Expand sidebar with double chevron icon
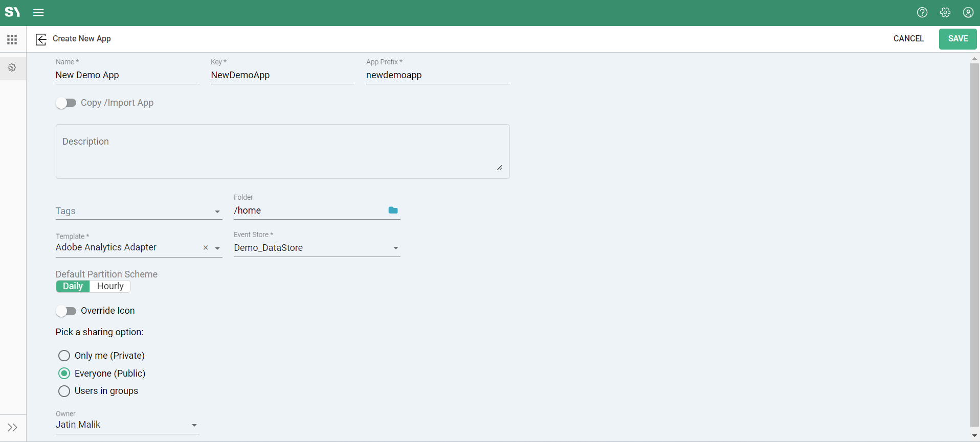The height and width of the screenshot is (442, 980). [13, 427]
